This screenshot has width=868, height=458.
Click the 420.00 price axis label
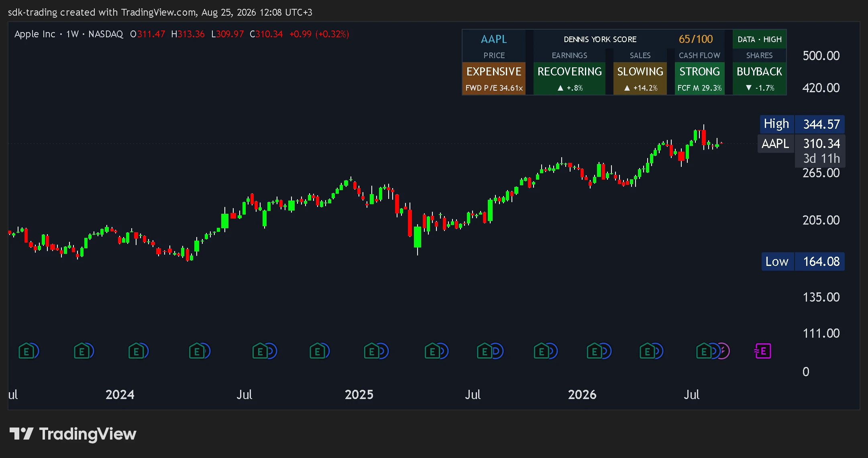(x=821, y=88)
